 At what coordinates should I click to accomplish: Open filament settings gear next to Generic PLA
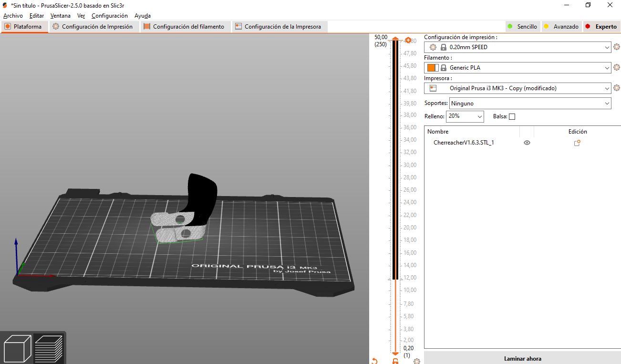[616, 68]
